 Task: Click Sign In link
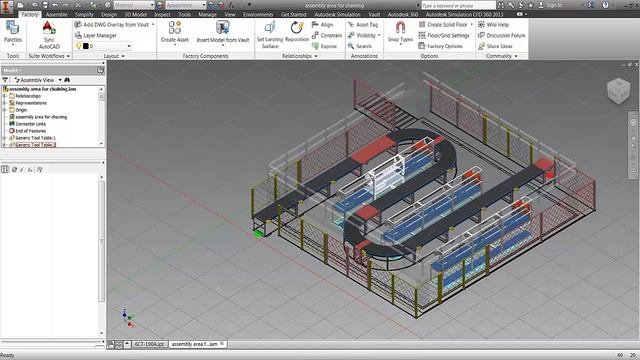pos(554,5)
